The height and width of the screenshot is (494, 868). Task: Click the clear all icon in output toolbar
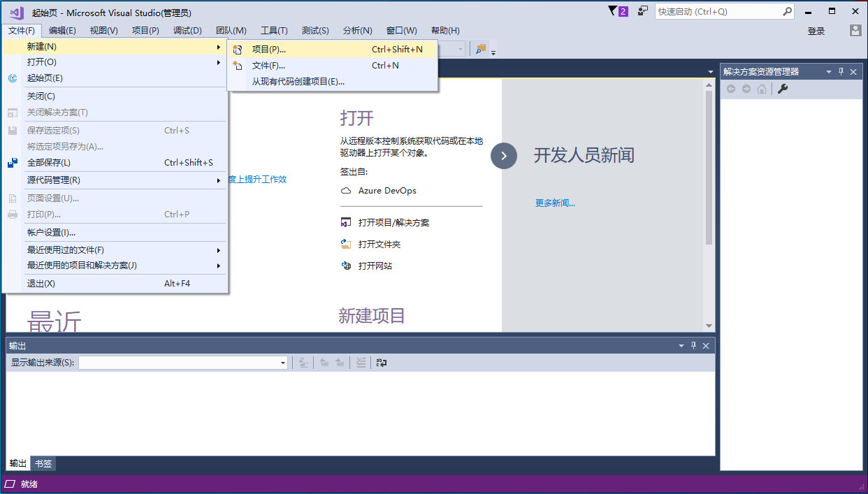(x=361, y=363)
